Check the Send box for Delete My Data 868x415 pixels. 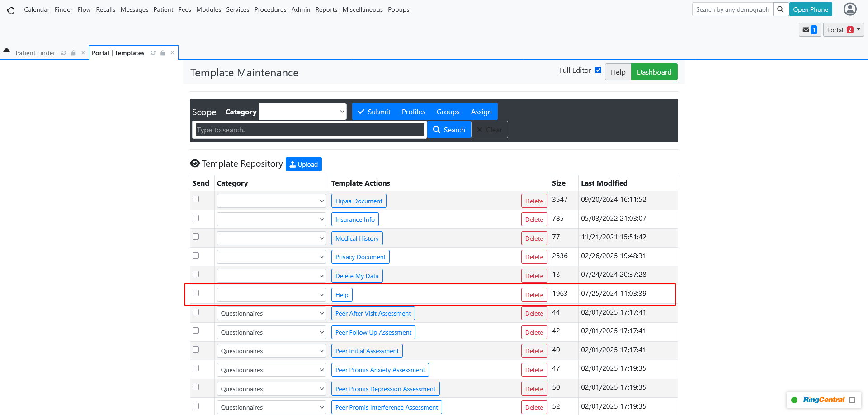196,274
